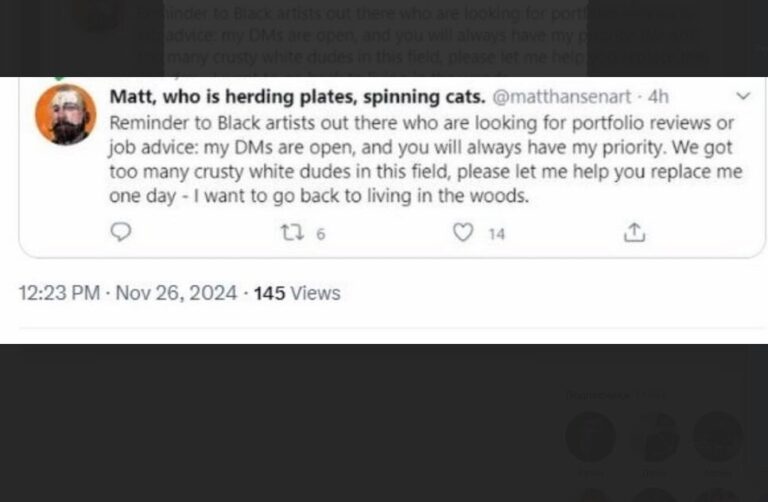Open the display name 'Matt, who is herding plates'

297,97
